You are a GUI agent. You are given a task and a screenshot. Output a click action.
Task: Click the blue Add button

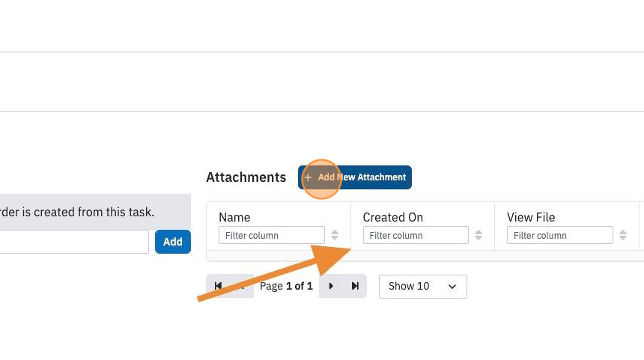click(x=173, y=242)
